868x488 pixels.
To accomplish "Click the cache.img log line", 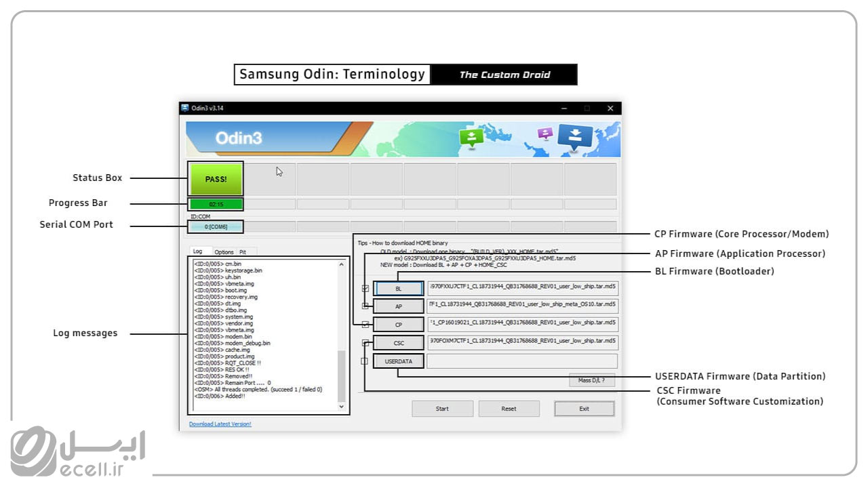I will coord(222,350).
